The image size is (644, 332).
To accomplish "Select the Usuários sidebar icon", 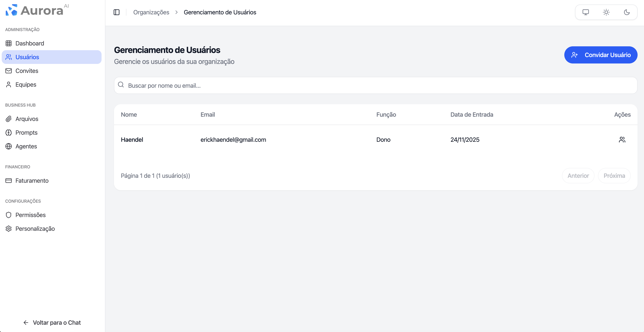I will pyautogui.click(x=9, y=57).
